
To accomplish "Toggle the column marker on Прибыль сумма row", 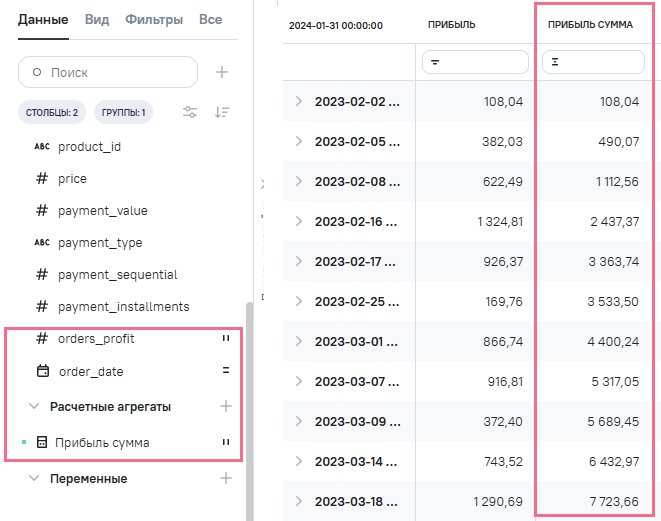I will pos(226,442).
